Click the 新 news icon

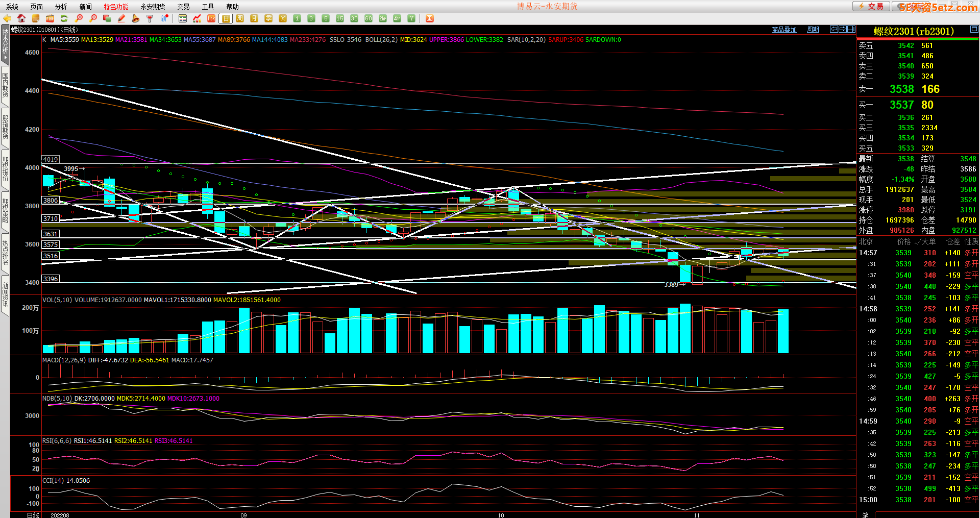tap(164, 18)
